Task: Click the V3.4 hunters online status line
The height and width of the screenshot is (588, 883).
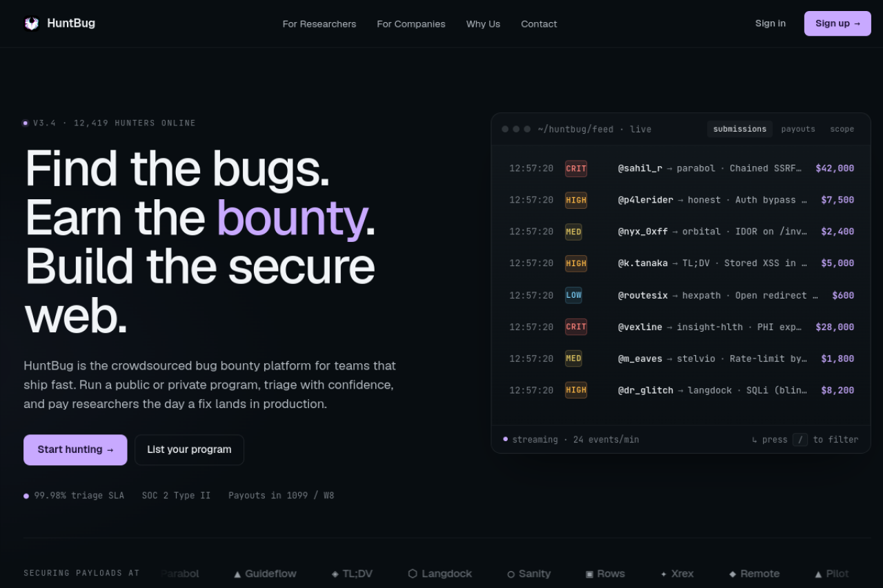Action: tap(110, 123)
